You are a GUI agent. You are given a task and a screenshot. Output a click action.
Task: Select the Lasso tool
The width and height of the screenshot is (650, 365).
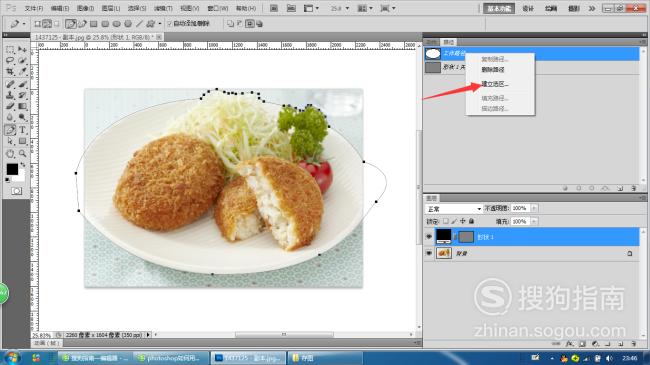point(10,61)
